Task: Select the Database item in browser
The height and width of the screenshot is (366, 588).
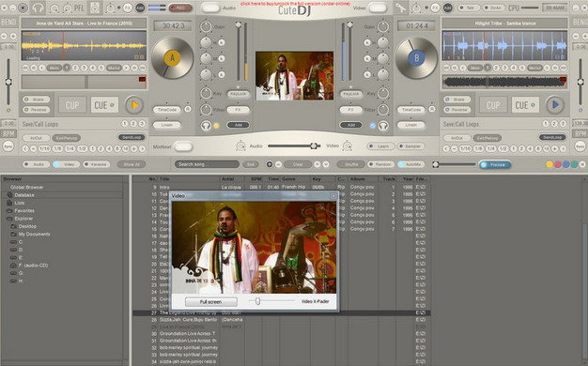Action: click(24, 195)
